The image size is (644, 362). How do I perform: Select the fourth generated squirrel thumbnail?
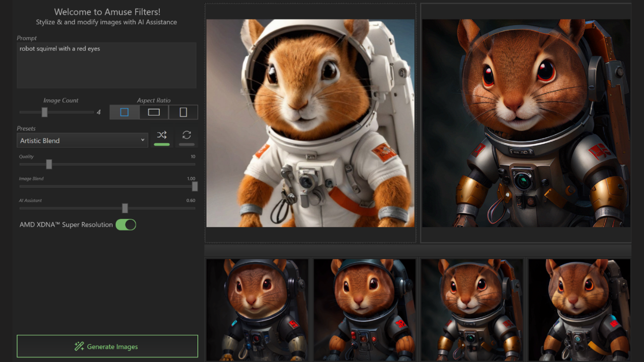(579, 309)
